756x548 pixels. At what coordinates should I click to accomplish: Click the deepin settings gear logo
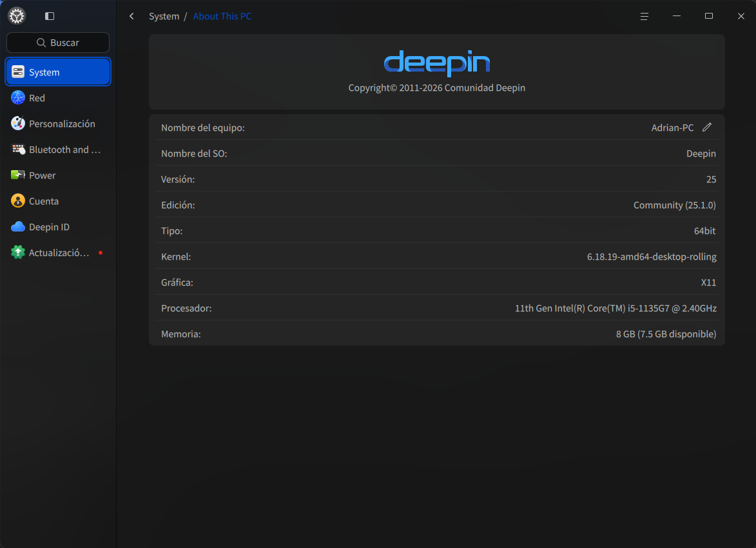pyautogui.click(x=16, y=15)
